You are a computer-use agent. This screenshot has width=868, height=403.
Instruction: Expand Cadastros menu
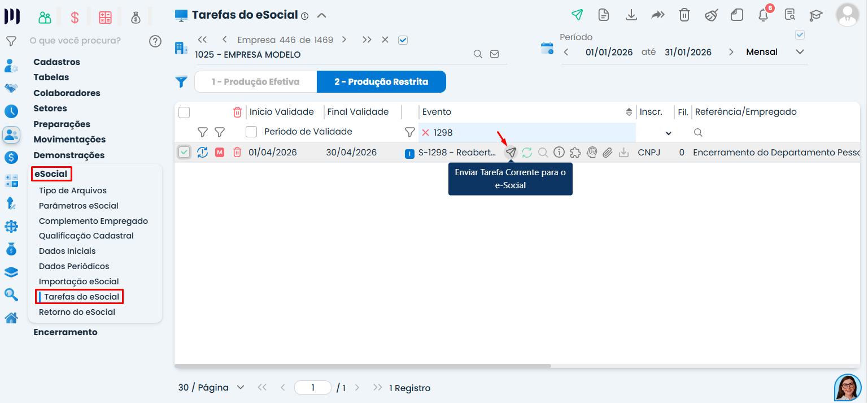point(56,62)
